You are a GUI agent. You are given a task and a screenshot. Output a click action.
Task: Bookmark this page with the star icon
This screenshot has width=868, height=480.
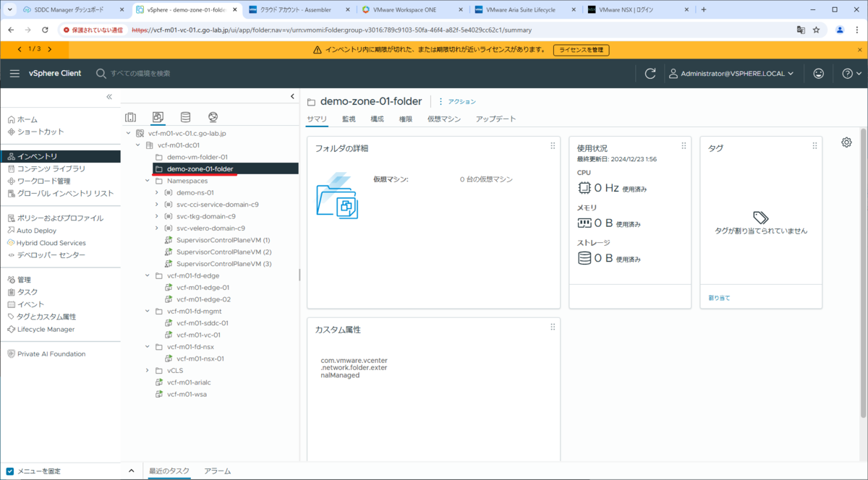tap(817, 30)
